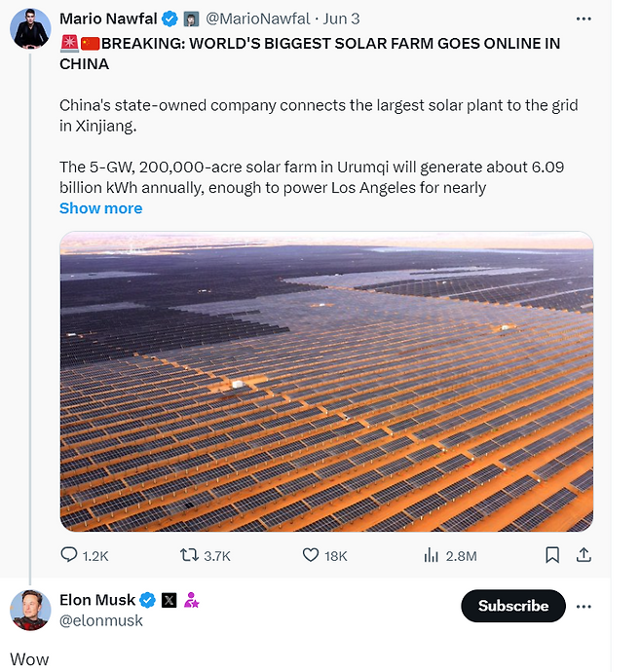
Task: Share the post using the upload icon
Action: [x=584, y=555]
